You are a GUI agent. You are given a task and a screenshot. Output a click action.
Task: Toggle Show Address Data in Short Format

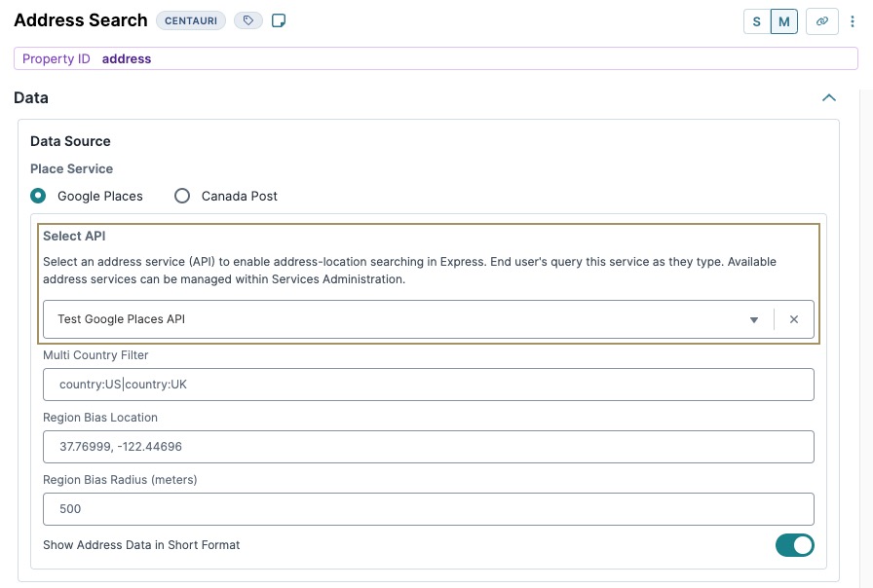[794, 545]
